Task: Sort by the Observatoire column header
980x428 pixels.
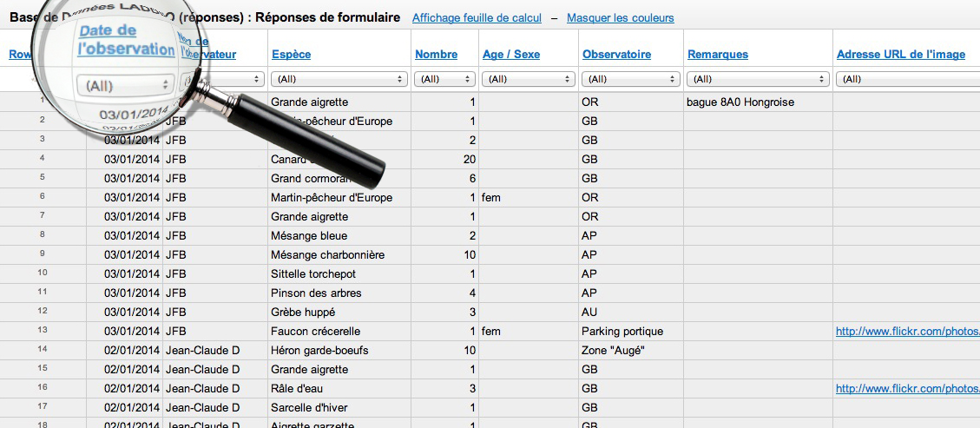Action: pyautogui.click(x=616, y=54)
